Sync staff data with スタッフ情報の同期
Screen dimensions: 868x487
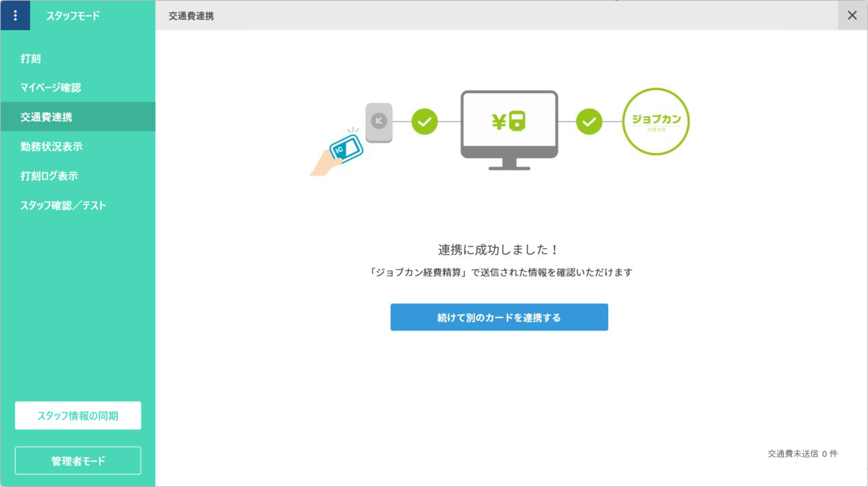[x=78, y=416]
